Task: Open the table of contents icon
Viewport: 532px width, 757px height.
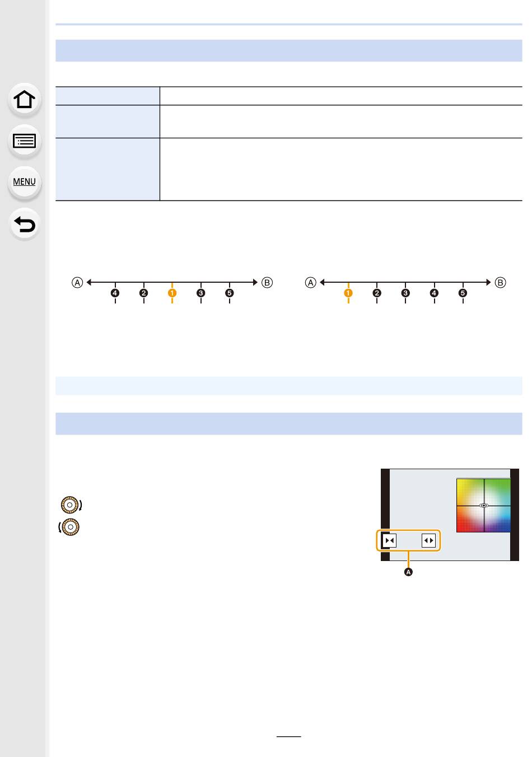Action: [x=24, y=141]
